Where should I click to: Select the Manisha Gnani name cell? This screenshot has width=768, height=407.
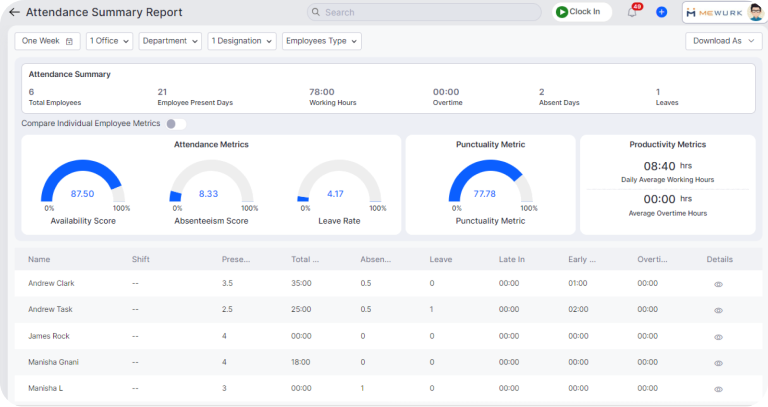(x=53, y=362)
